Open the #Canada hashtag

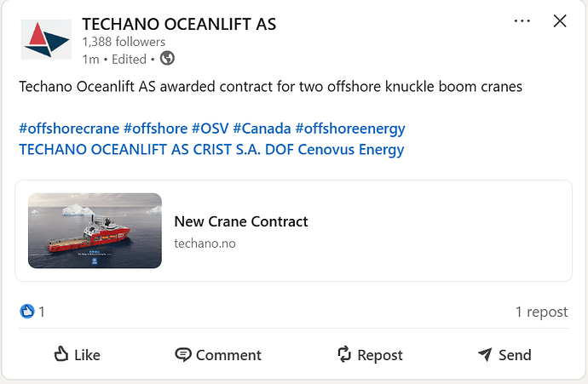tap(262, 129)
